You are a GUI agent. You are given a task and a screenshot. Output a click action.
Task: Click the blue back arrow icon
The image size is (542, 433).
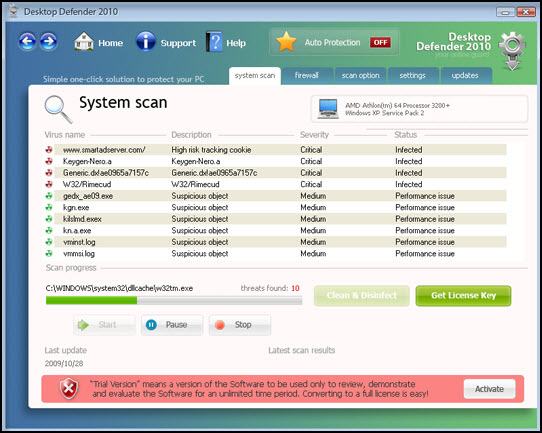(27, 42)
